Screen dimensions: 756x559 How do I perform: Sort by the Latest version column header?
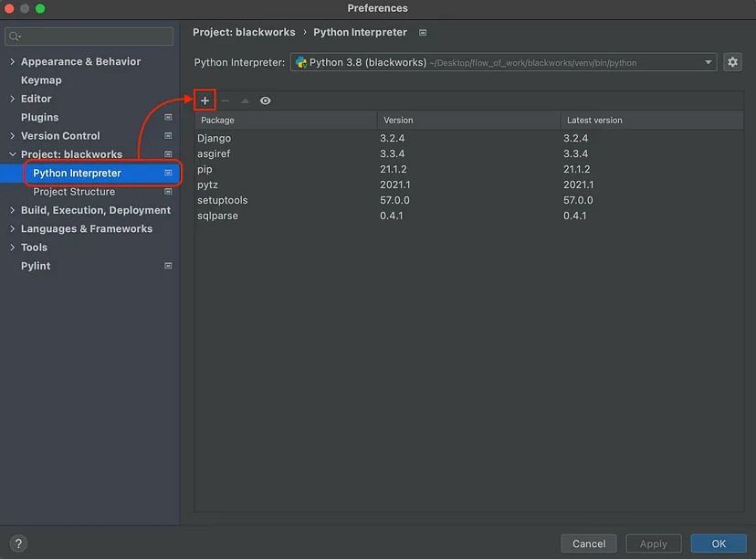click(652, 120)
